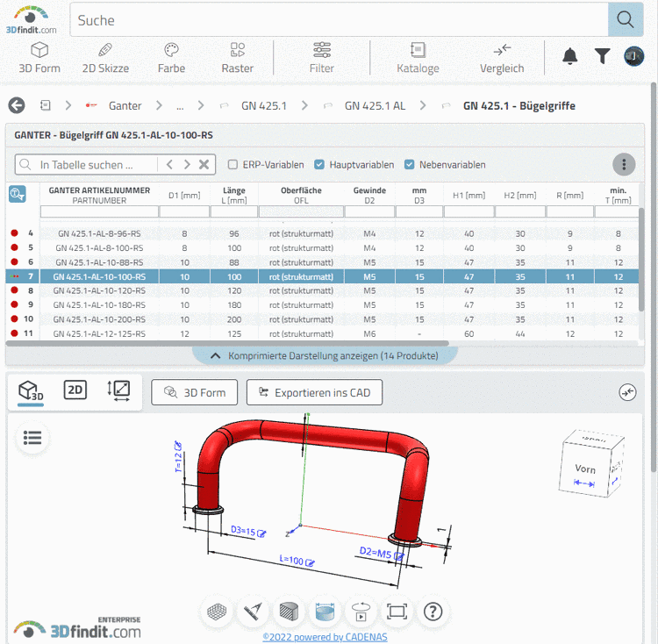
Task: Click the vertical table scrollbar
Action: 640,260
